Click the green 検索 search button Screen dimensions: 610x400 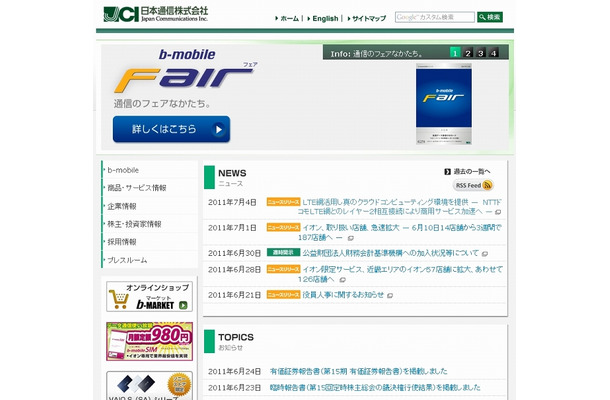pyautogui.click(x=490, y=17)
